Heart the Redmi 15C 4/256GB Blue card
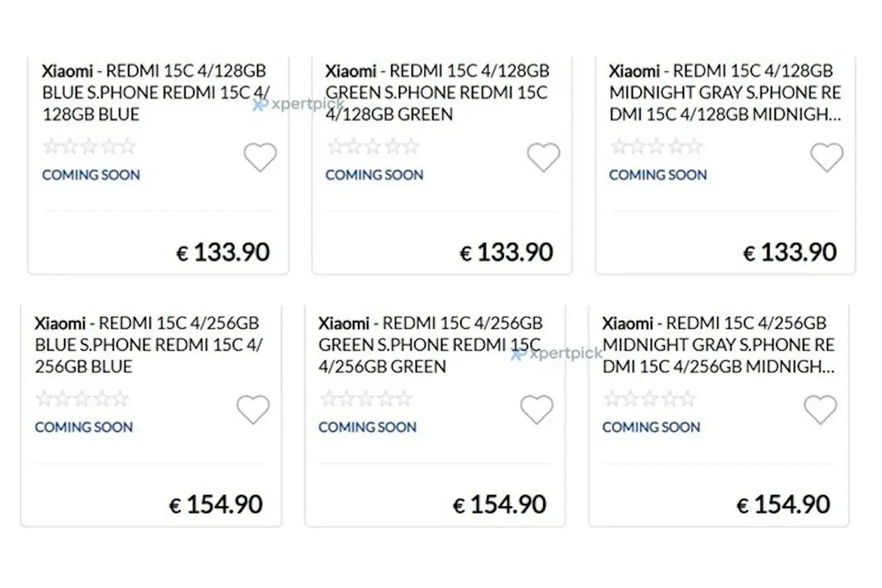The height and width of the screenshot is (588, 882). (253, 409)
